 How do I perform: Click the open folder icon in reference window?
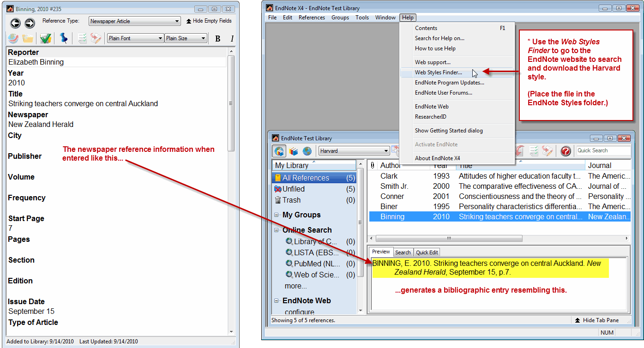28,38
